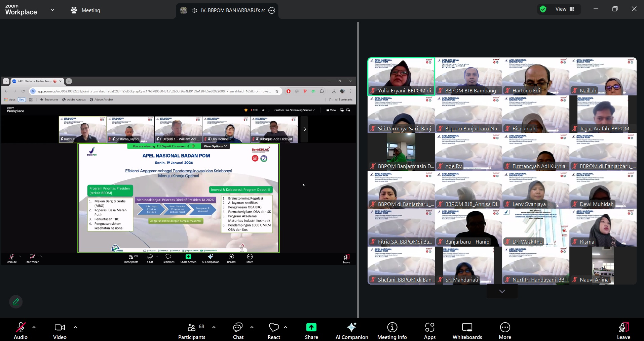The height and width of the screenshot is (341, 644).
Task: Unmute the microphone with Audio button
Action: 21,331
